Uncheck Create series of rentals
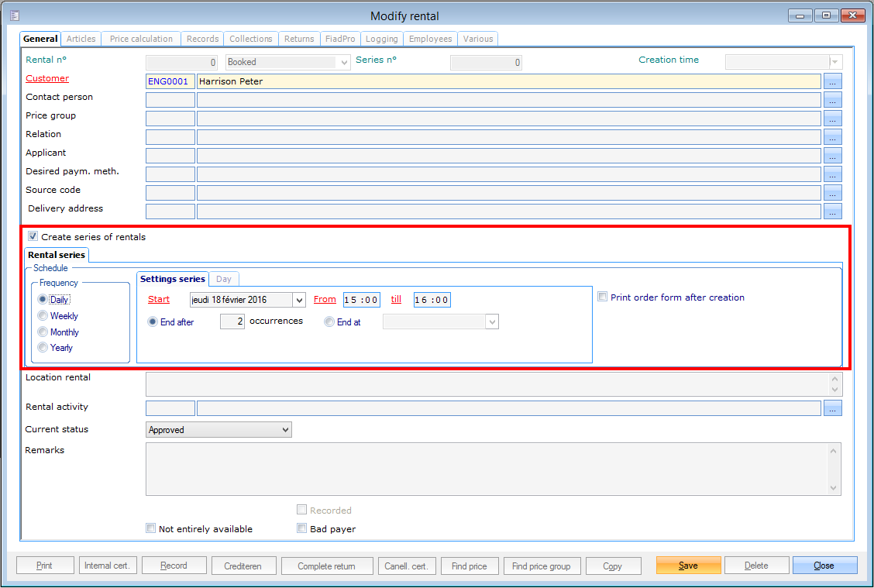This screenshot has width=874, height=588. [x=33, y=237]
